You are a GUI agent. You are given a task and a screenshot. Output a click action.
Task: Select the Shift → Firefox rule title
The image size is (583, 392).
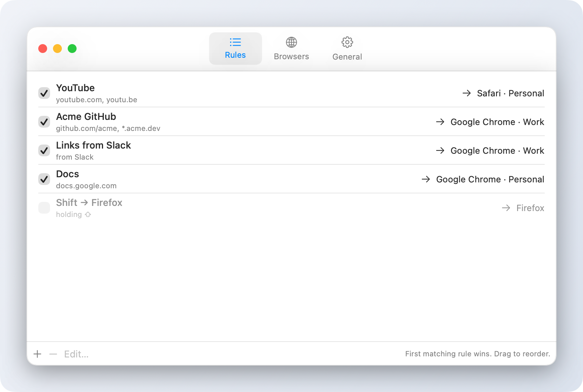coord(89,203)
